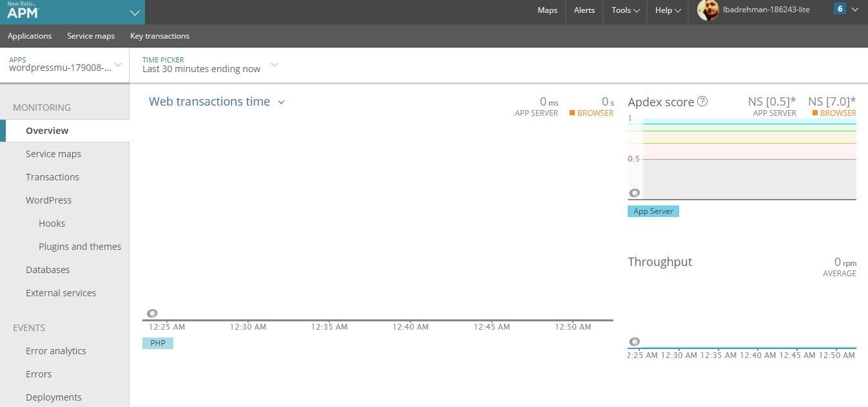Screen dimensions: 868x407
Task: Open the Ibadrehman-186243-lite account name
Action: coord(766,10)
